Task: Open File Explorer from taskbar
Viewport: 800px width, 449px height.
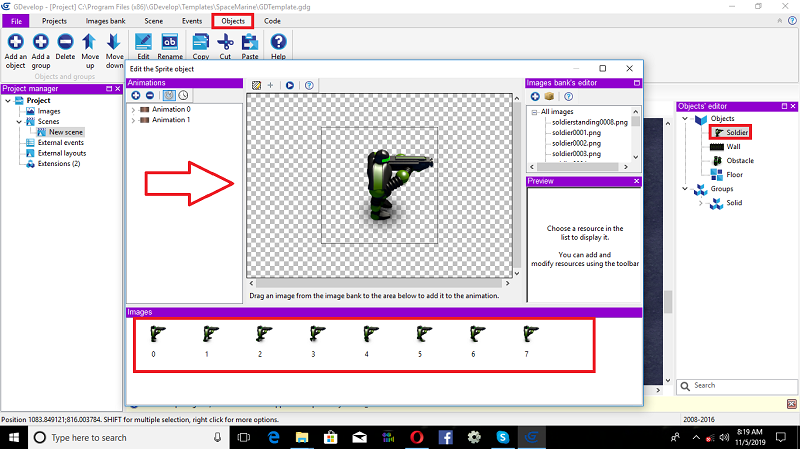Action: point(302,438)
